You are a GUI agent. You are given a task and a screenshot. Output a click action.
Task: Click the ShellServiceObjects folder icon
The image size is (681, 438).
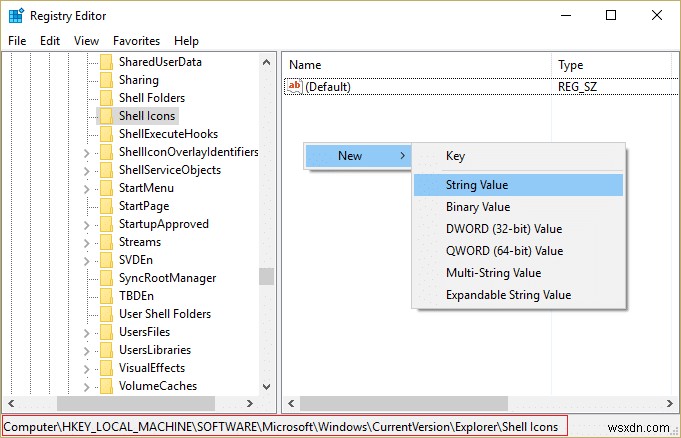point(106,170)
